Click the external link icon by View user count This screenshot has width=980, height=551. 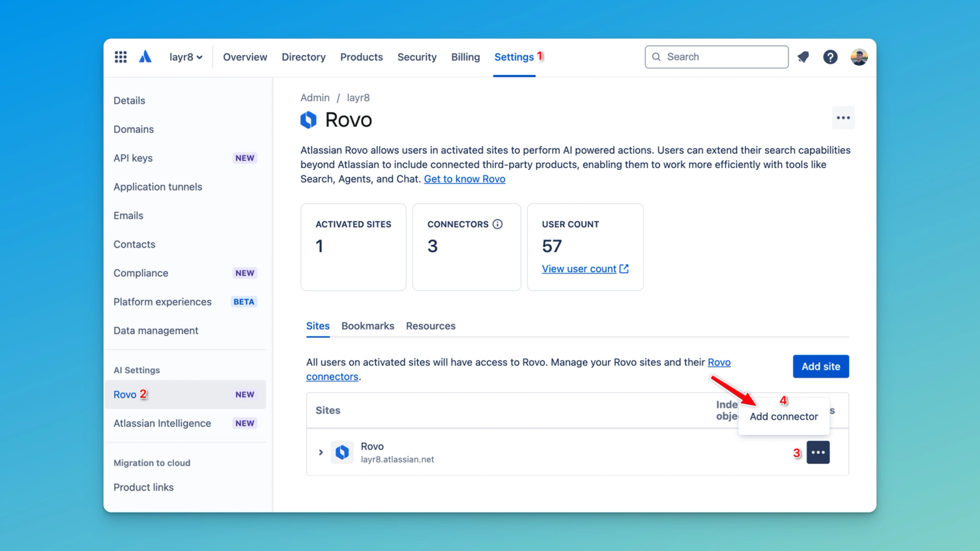(x=624, y=268)
